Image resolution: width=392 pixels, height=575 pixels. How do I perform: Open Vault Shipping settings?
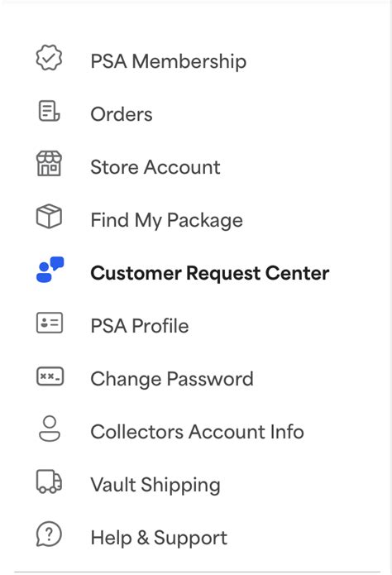[155, 485]
